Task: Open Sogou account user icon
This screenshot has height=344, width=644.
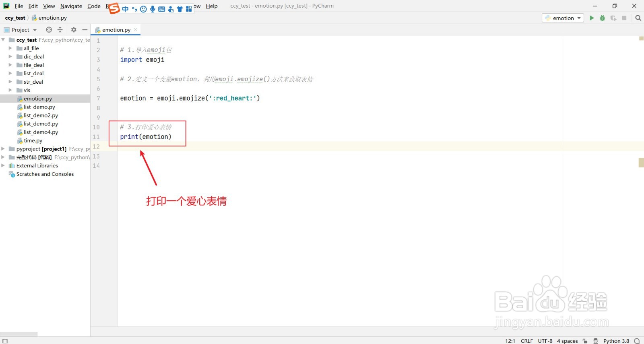Action: [171, 9]
